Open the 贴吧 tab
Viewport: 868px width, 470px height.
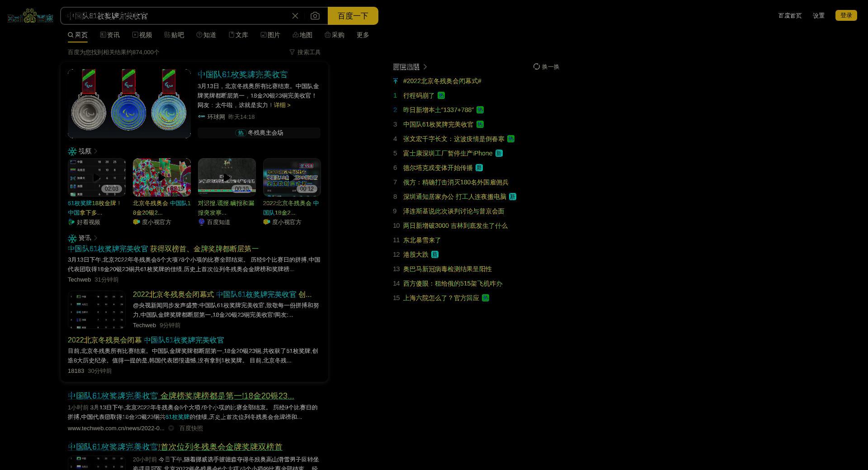coord(174,35)
